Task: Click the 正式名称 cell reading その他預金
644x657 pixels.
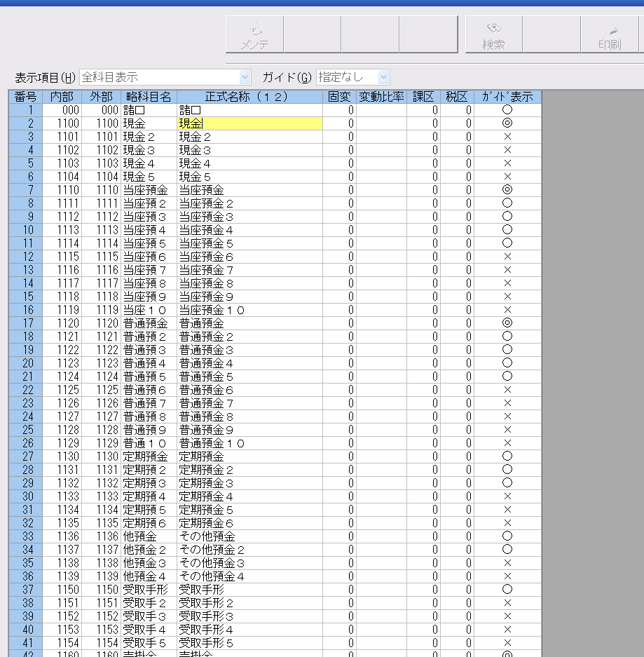Action: point(250,536)
